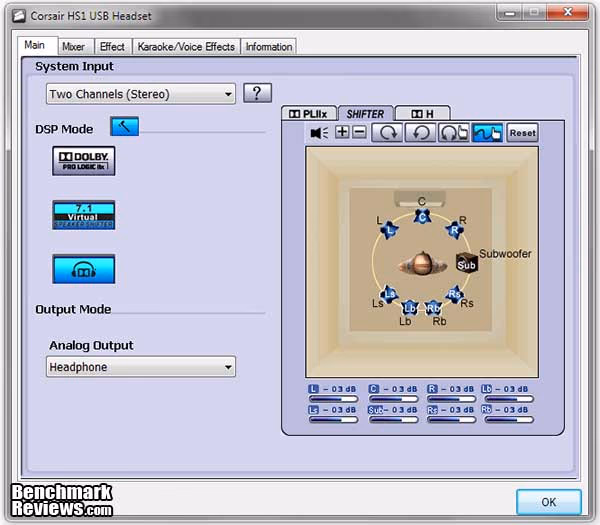Click the Corsair HS1 title bar icon
The image size is (600, 525).
[18, 16]
